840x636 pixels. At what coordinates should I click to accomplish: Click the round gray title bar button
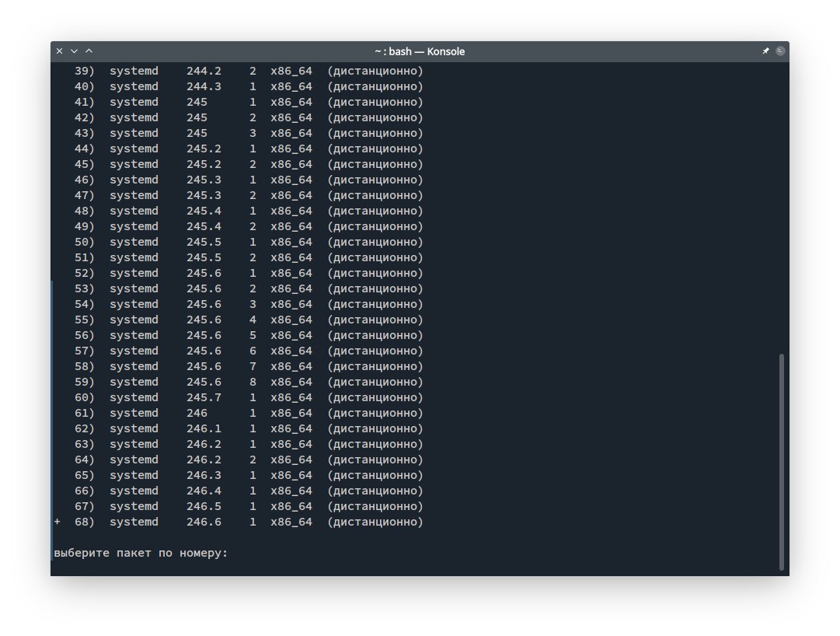click(x=780, y=51)
